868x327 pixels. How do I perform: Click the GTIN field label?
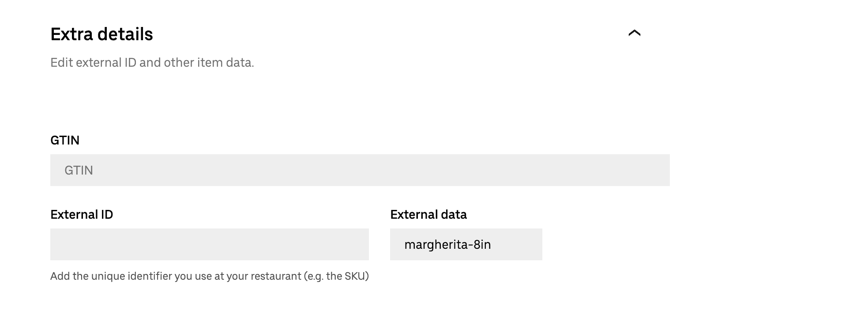point(65,140)
